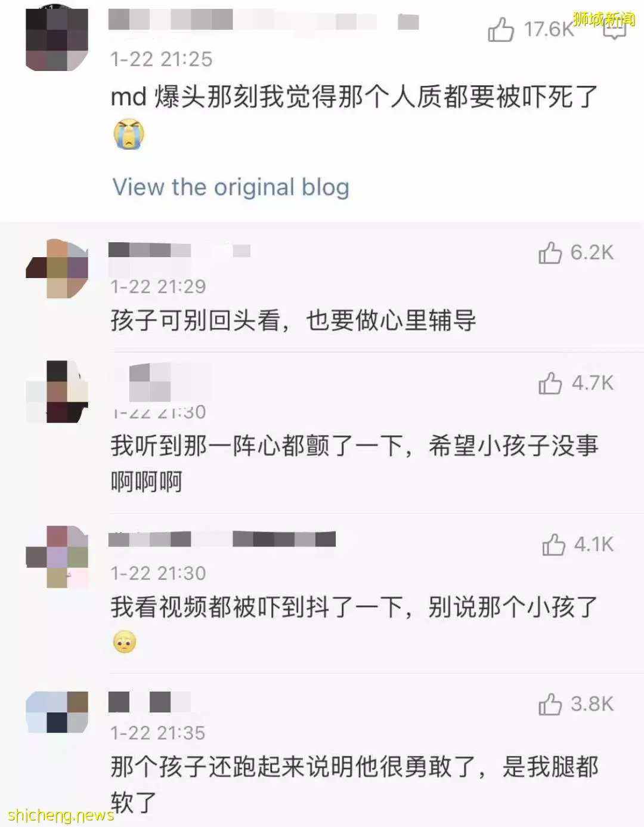Image resolution: width=644 pixels, height=827 pixels.
Task: Like the top comment with 17.6K likes
Action: click(500, 29)
